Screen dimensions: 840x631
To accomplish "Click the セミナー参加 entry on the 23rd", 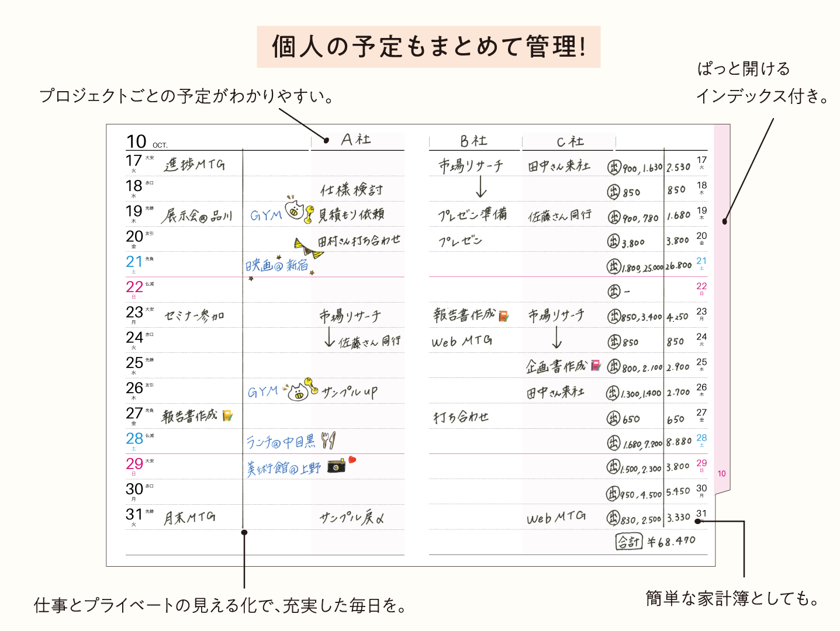I will click(194, 315).
